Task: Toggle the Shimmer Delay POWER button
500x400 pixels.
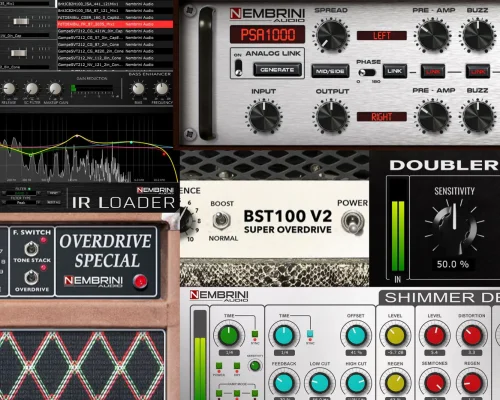Action: [x=219, y=366]
